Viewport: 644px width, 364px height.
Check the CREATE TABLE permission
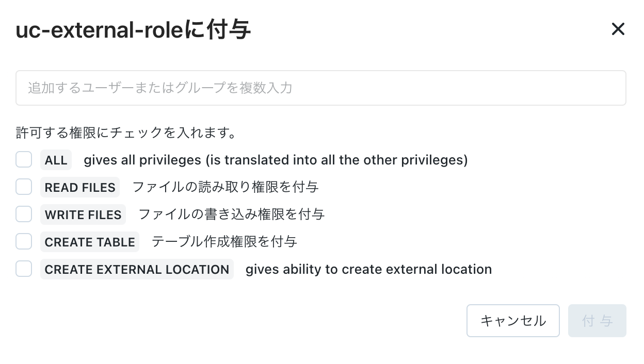click(x=24, y=241)
